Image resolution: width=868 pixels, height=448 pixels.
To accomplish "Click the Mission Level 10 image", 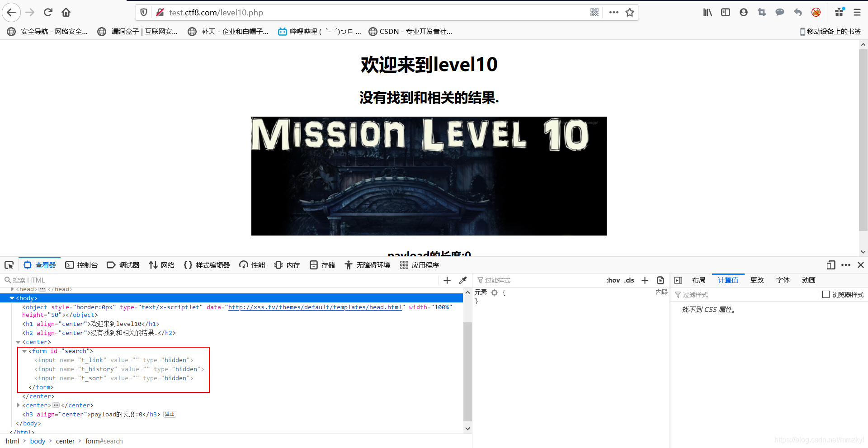I will pyautogui.click(x=429, y=176).
